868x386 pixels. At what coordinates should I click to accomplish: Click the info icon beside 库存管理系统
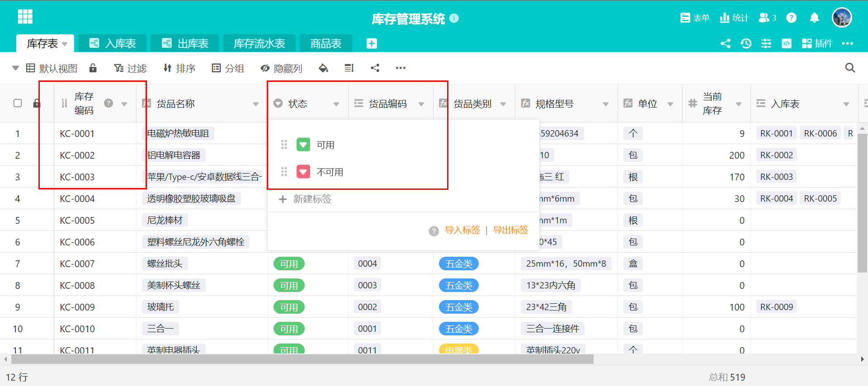click(x=454, y=18)
